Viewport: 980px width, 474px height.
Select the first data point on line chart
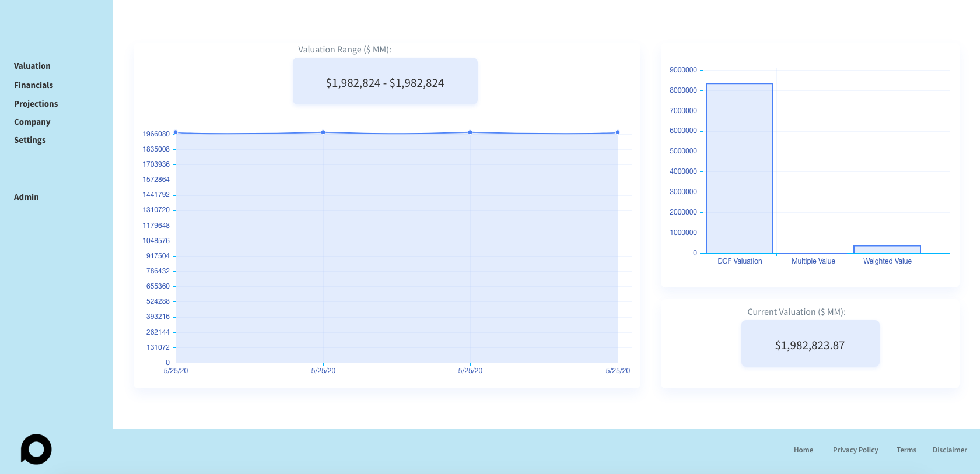click(176, 132)
